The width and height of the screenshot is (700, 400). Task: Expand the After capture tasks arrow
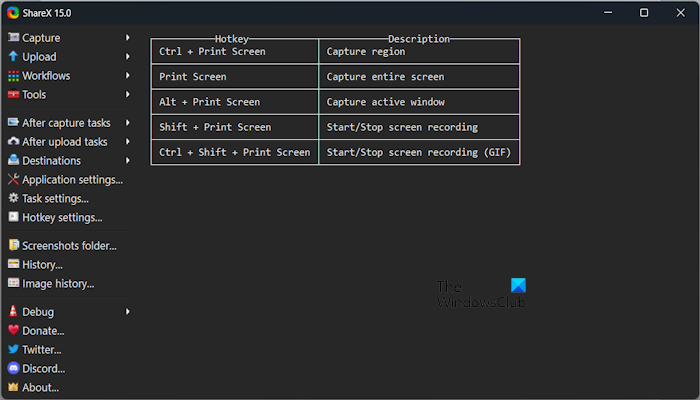click(x=128, y=123)
